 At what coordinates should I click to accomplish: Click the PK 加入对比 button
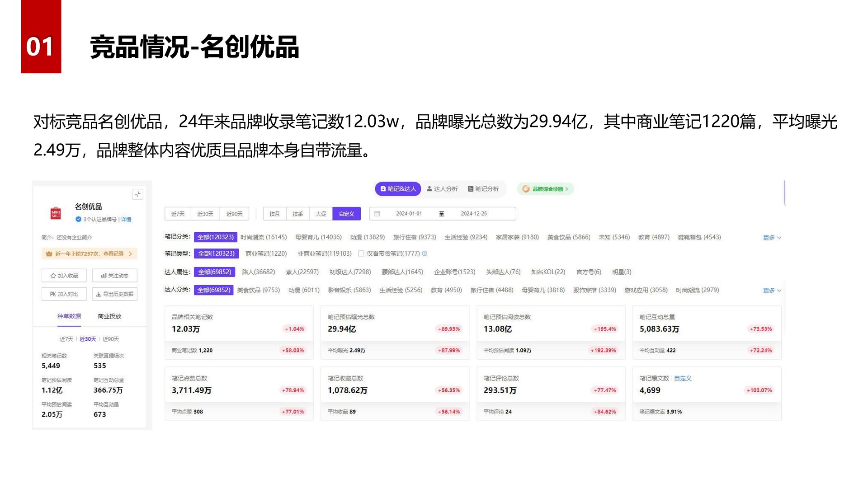coord(64,294)
